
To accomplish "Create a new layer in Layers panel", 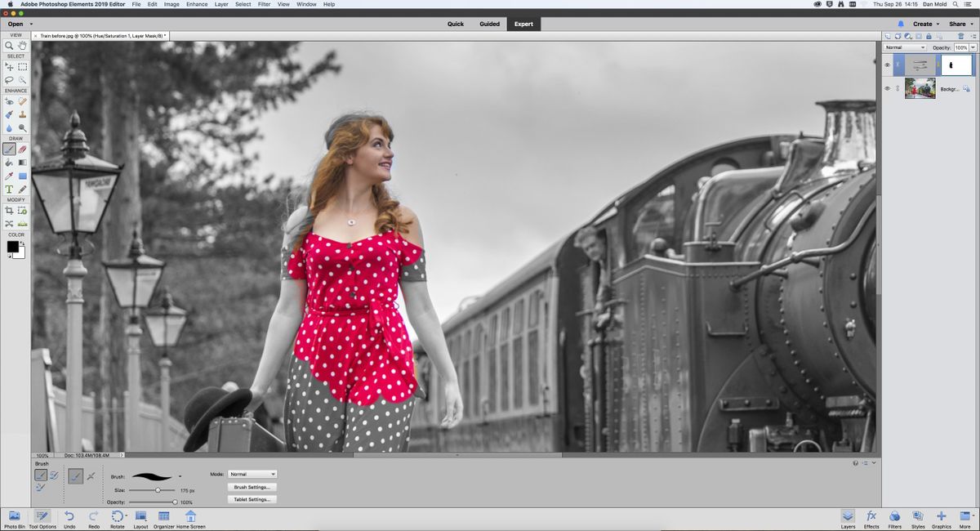I will click(x=888, y=36).
